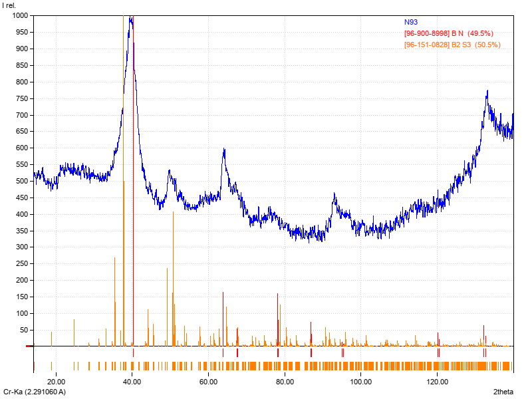This screenshot has height=399, width=532.
Task: Click the 40.00 x-axis tick label
Action: coord(132,382)
